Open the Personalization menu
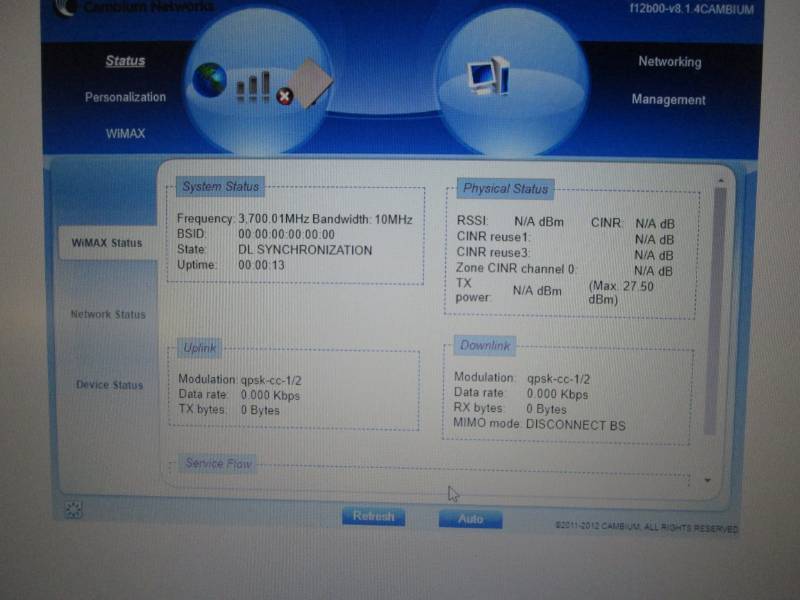Image resolution: width=800 pixels, height=600 pixels. click(x=126, y=97)
